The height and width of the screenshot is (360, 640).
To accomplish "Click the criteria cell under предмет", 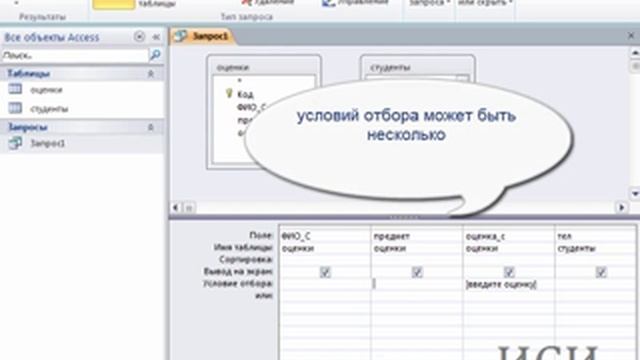I will click(x=417, y=284).
